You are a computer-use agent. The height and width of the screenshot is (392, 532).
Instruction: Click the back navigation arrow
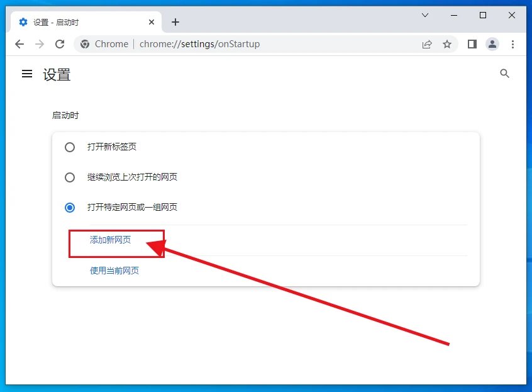(19, 44)
